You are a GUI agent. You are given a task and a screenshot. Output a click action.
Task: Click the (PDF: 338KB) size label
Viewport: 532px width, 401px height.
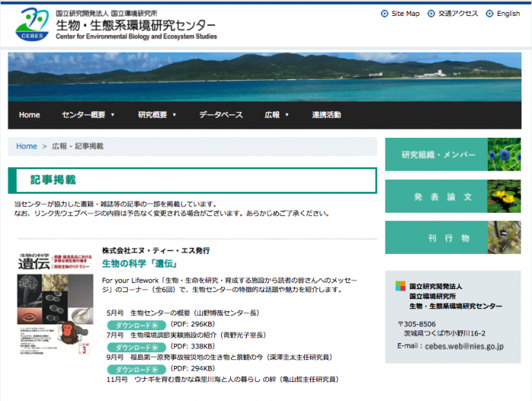(x=193, y=346)
